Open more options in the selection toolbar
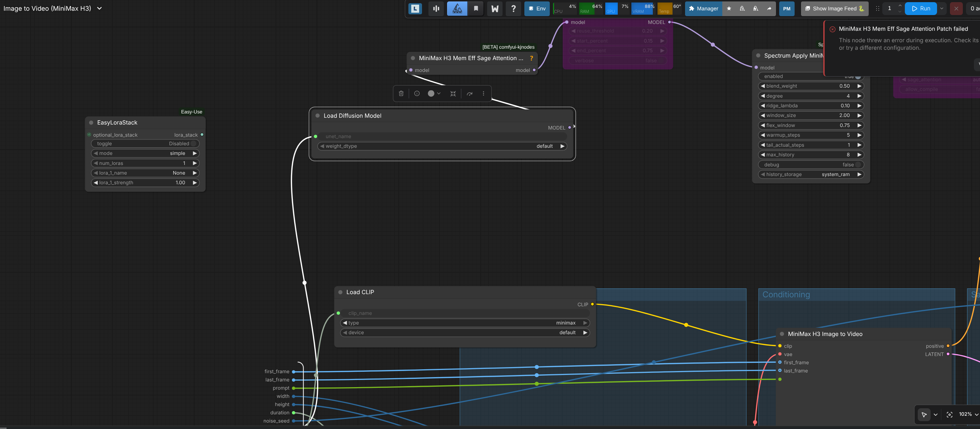This screenshot has height=429, width=980. [x=484, y=93]
